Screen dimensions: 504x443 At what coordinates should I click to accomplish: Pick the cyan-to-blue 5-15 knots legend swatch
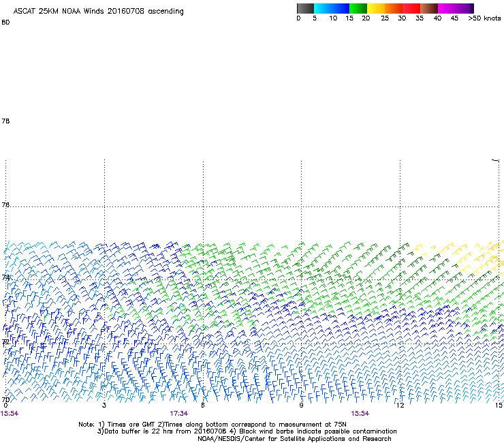coord(332,8)
